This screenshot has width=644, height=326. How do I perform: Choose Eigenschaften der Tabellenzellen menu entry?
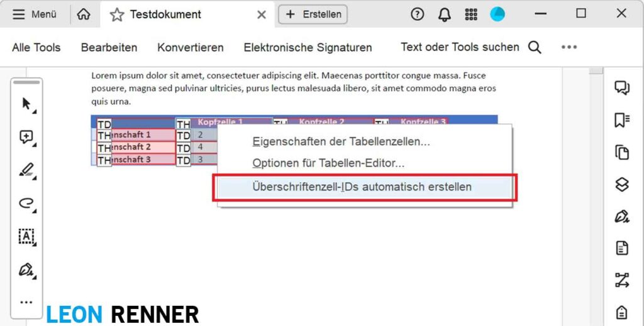point(341,142)
